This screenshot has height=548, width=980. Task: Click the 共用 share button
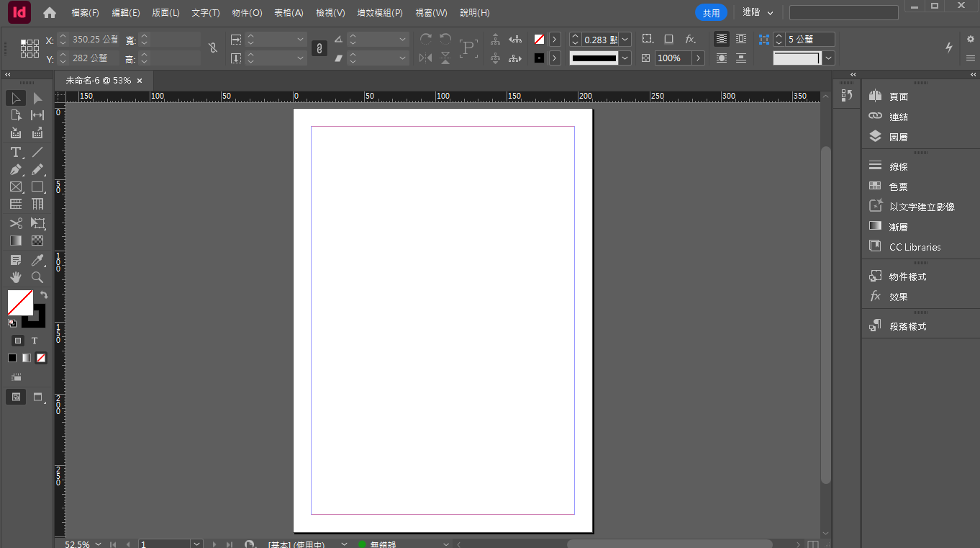click(x=711, y=13)
